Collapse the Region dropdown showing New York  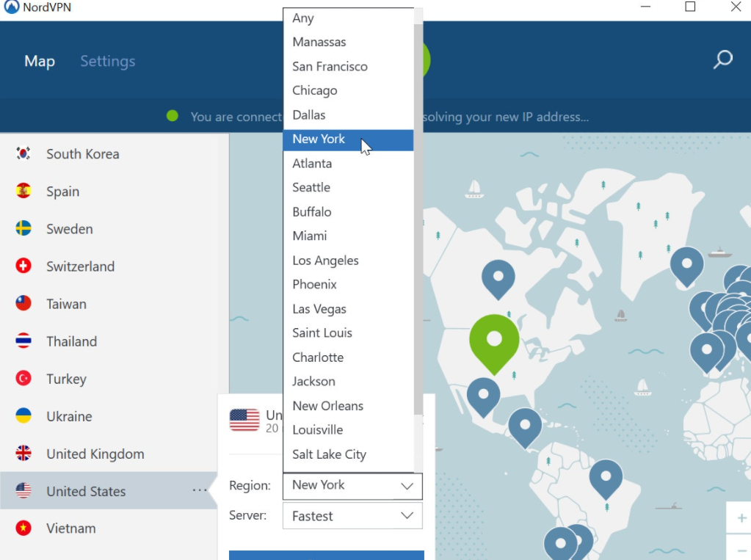pos(352,486)
